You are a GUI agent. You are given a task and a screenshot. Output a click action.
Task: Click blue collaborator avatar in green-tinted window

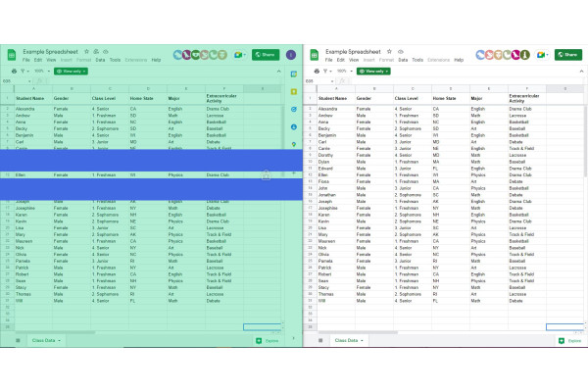[x=177, y=55]
